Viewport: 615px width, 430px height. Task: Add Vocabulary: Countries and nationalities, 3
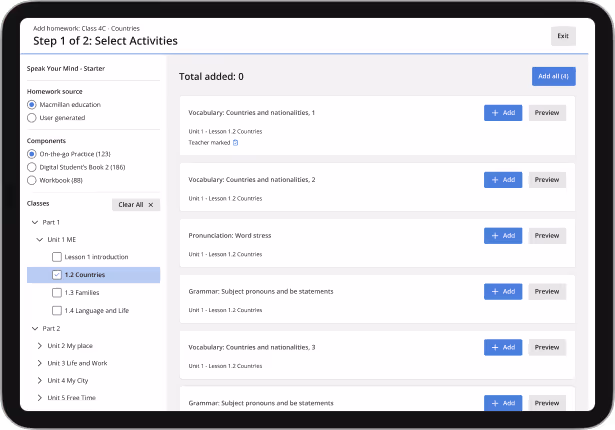(503, 348)
